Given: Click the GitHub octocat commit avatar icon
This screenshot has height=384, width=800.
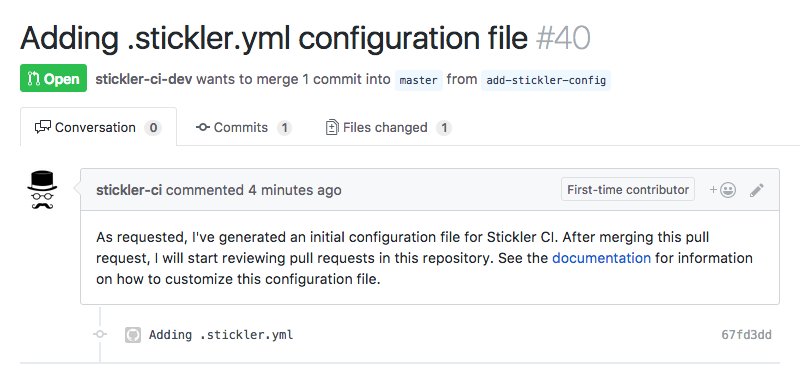Looking at the screenshot, I should click(133, 335).
